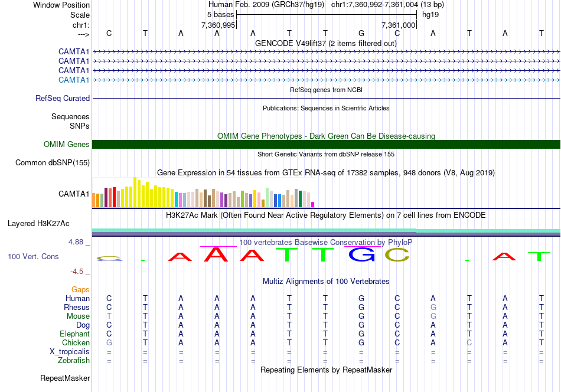Click the dark green OMIM gene bar
Screen dimensions: 561x392
(x=327, y=144)
